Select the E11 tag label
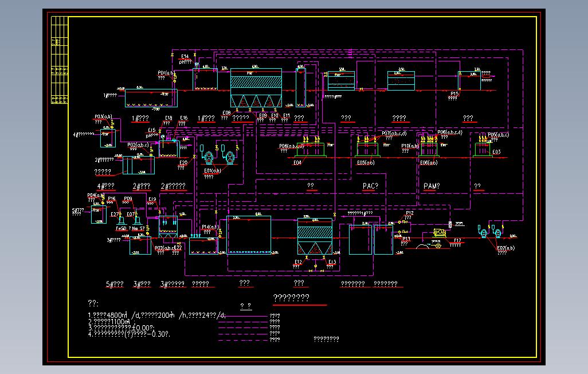 (287, 116)
